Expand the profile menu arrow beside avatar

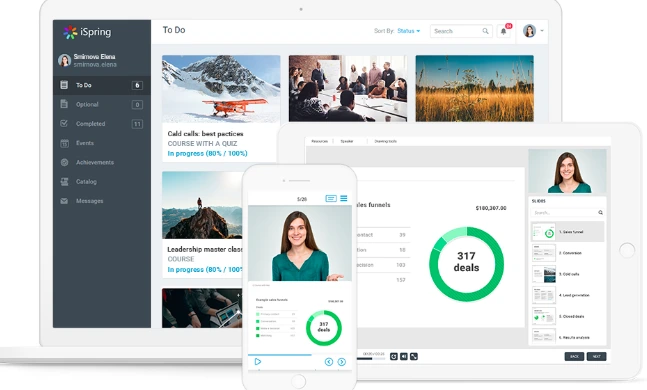tap(542, 31)
